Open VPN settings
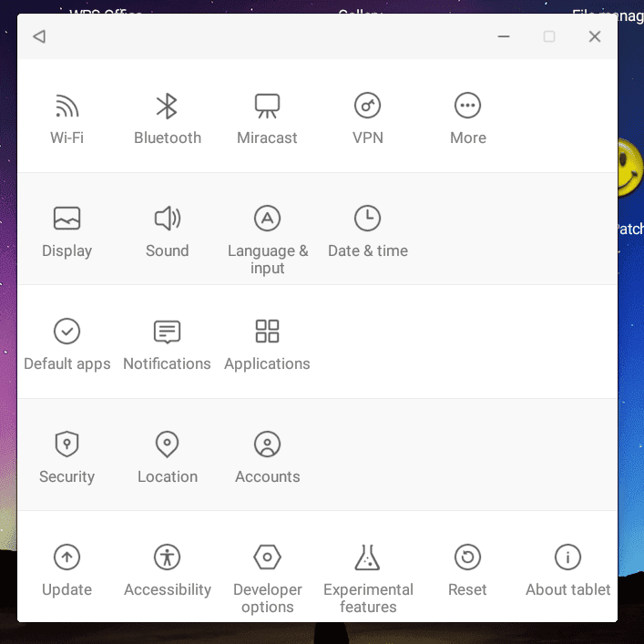 click(x=368, y=118)
